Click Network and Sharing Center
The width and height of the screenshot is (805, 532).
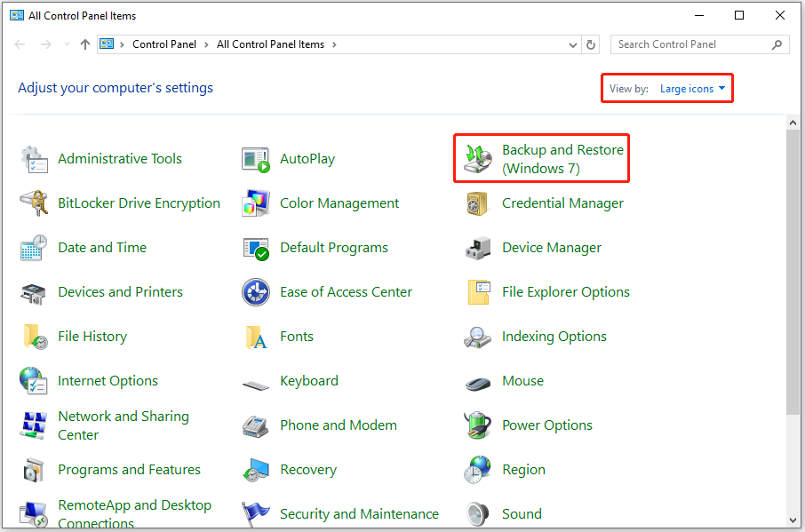coord(123,425)
